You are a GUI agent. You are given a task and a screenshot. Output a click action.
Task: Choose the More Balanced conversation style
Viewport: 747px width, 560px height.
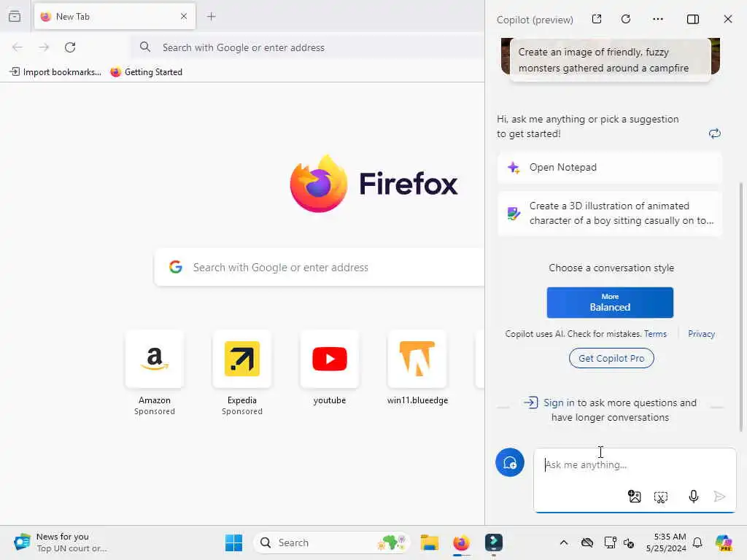610,303
